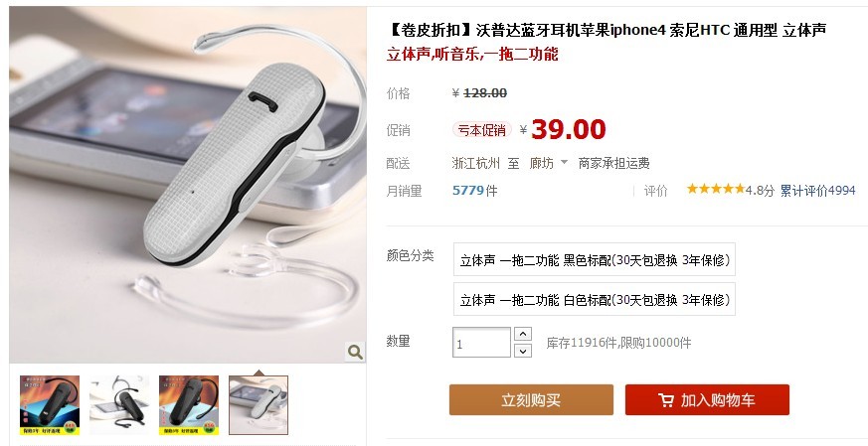Click the large white headset product image
The width and height of the screenshot is (868, 446).
point(188,185)
